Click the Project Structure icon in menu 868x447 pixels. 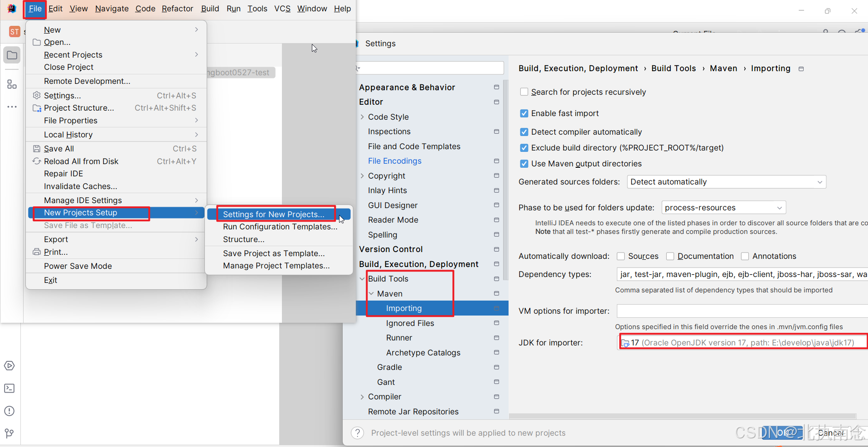[37, 108]
